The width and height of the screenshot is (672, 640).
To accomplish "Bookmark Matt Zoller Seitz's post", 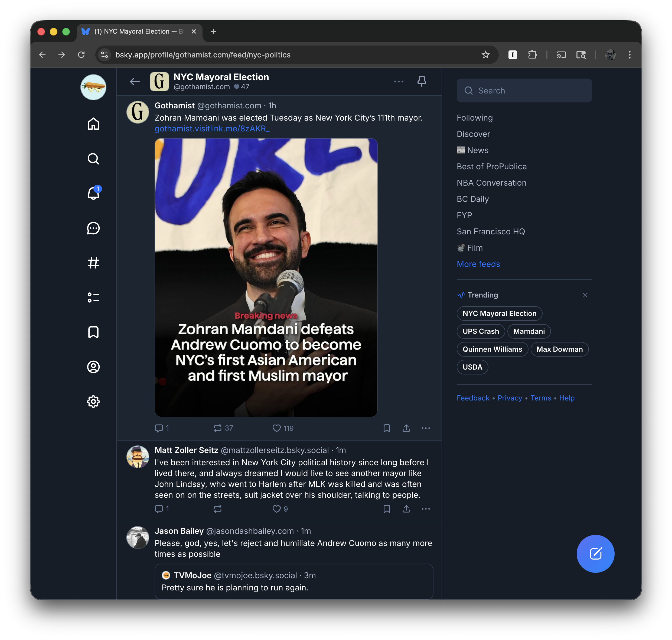I will tap(387, 509).
